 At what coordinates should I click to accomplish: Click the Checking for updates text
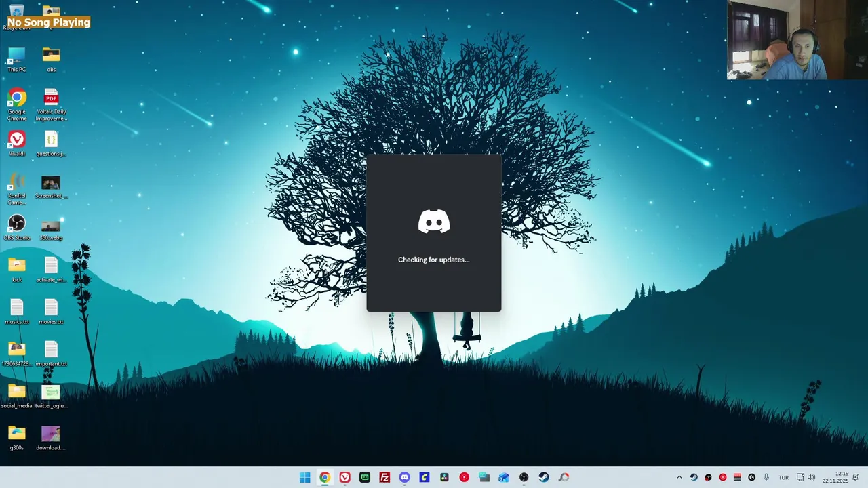coord(433,260)
